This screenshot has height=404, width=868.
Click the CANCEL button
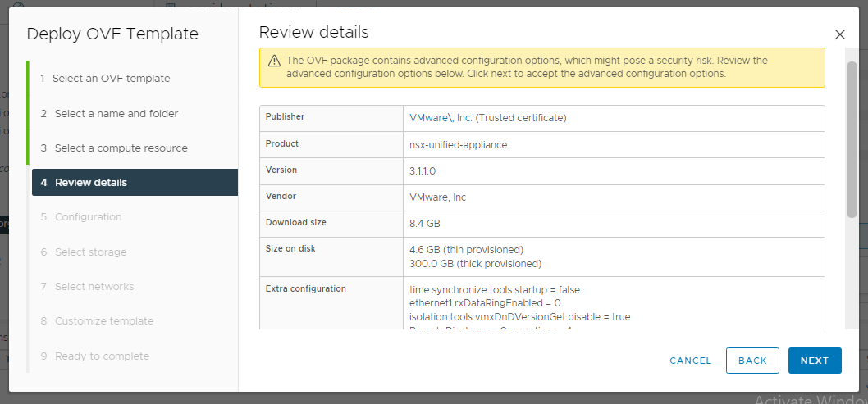point(690,361)
